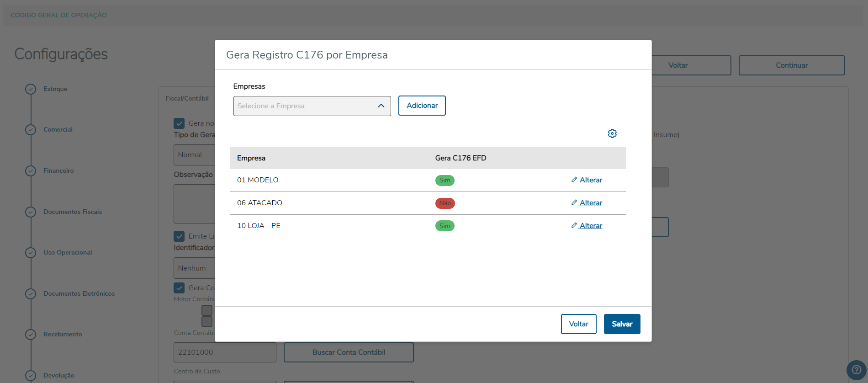
Task: Click the help question mark icon
Action: pyautogui.click(x=856, y=370)
